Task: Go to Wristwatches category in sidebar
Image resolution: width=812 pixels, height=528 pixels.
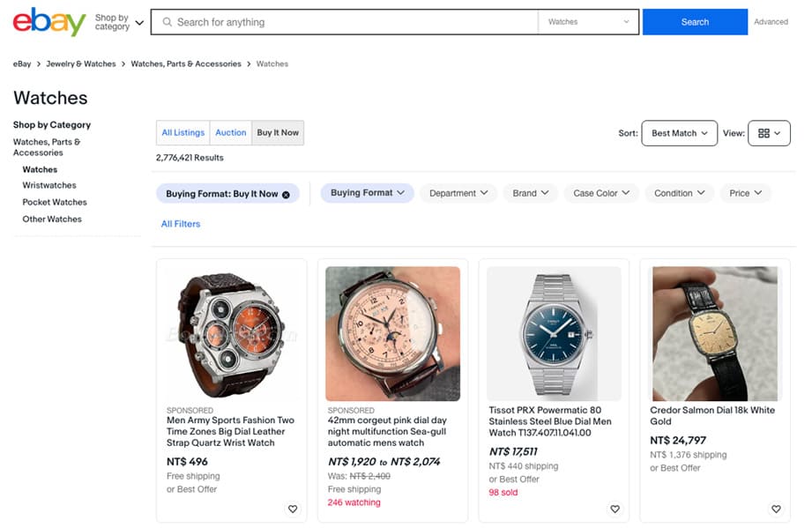Action: point(49,186)
